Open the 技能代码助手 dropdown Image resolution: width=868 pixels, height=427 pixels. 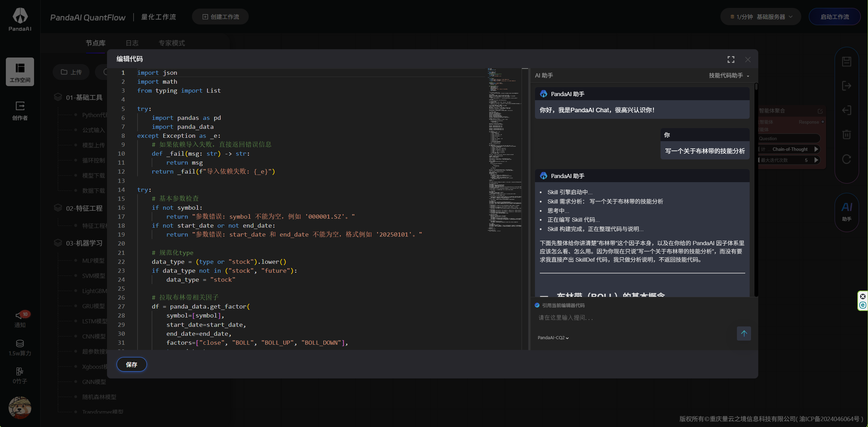[729, 75]
